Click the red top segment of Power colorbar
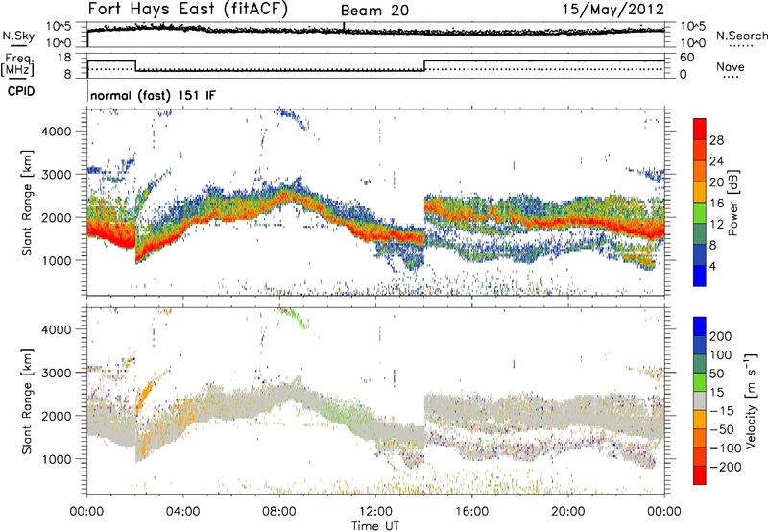Viewport: 768px width, 532px height. [700, 129]
